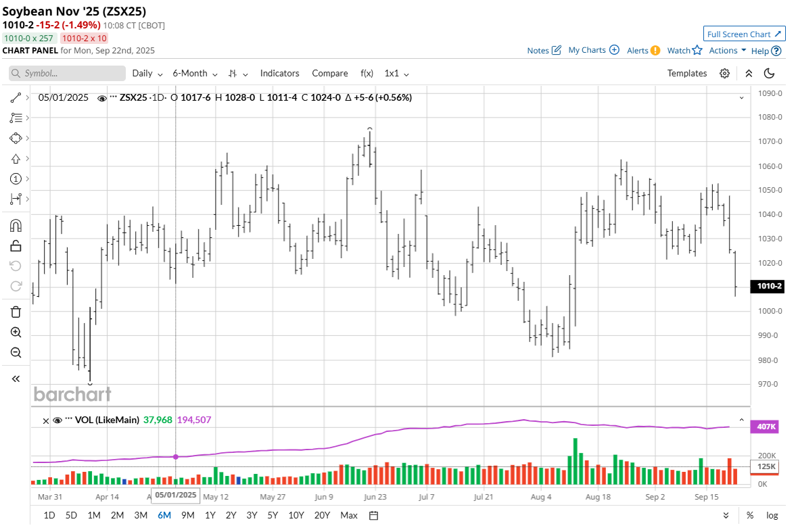This screenshot has height=532, width=796.
Task: Open the Indicators menu
Action: coord(280,74)
